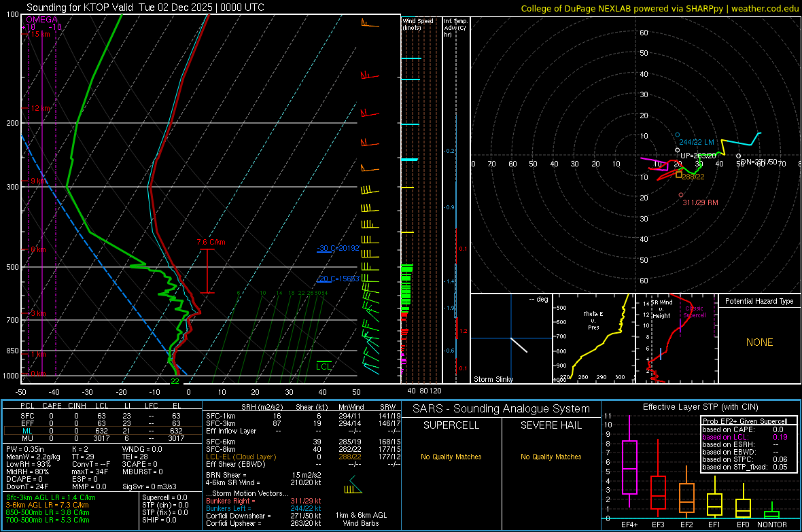Click the Bunkers left mover circle labeled 244/22 LM
This screenshot has width=802, height=532.
coord(677,135)
